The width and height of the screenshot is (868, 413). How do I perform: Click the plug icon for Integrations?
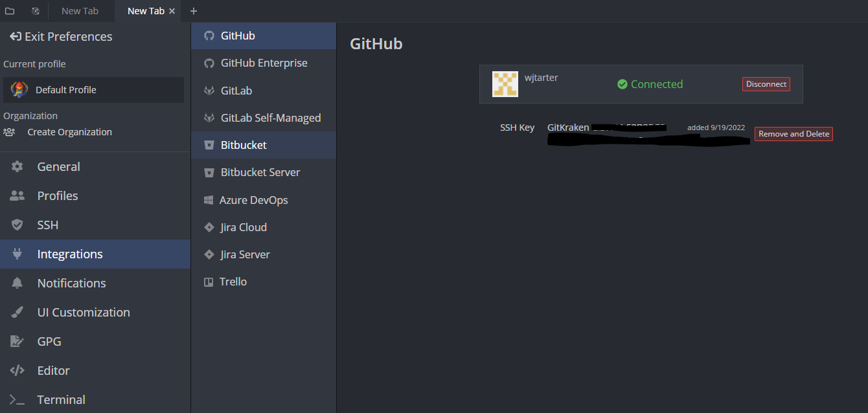tap(17, 254)
